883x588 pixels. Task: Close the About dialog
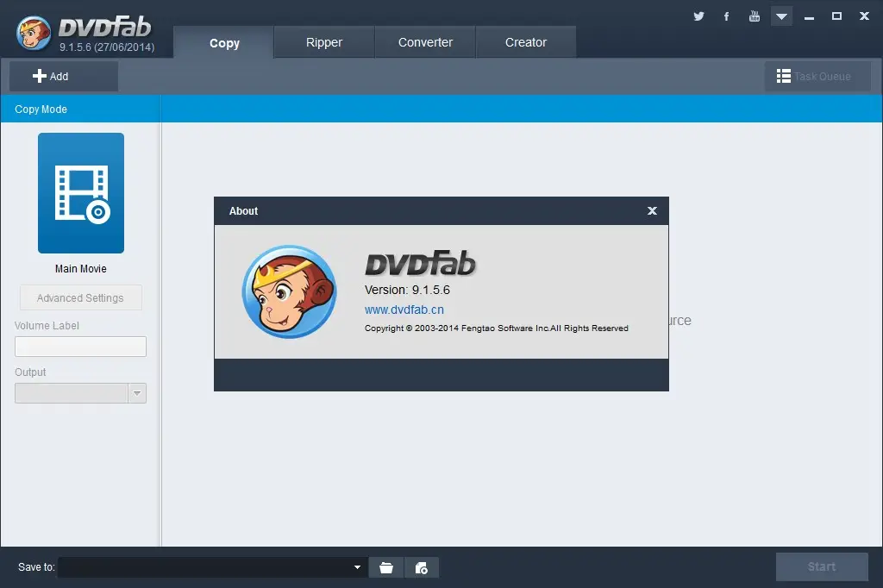(652, 210)
